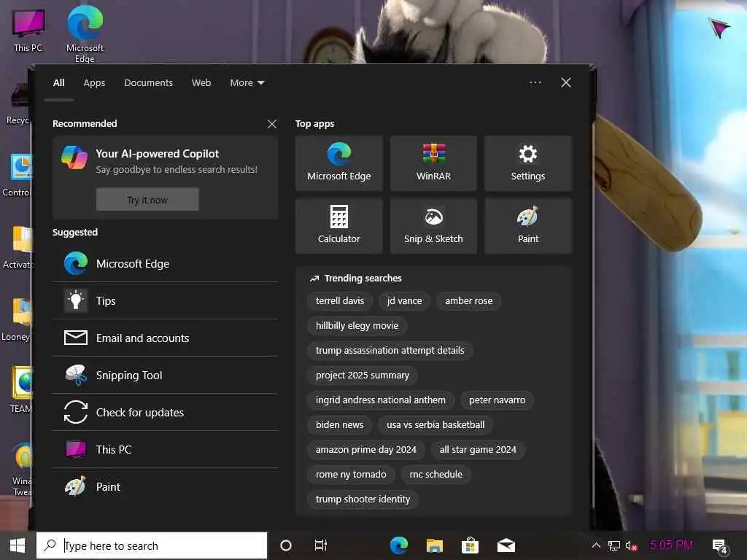This screenshot has height=560, width=747.
Task: Open the search options ellipsis menu
Action: tap(535, 83)
